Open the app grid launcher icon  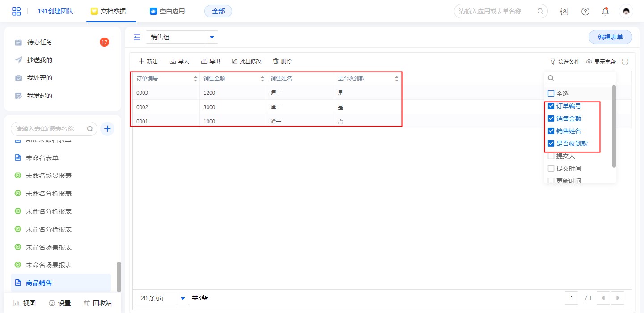point(17,11)
